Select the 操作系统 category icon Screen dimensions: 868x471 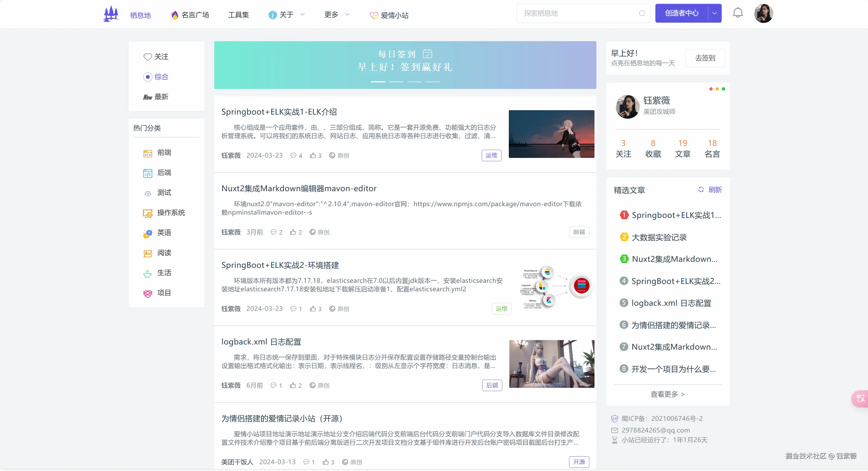148,213
